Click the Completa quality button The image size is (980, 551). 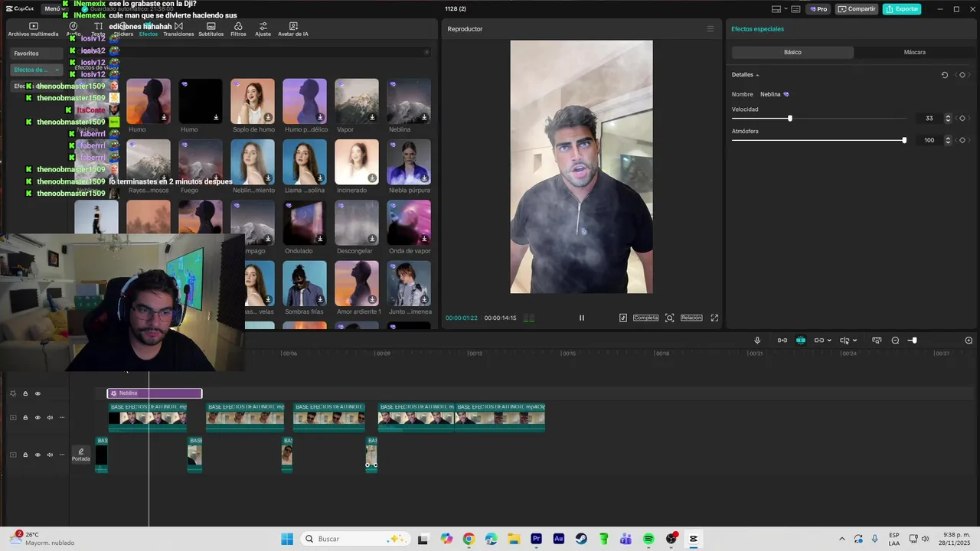[x=645, y=318]
